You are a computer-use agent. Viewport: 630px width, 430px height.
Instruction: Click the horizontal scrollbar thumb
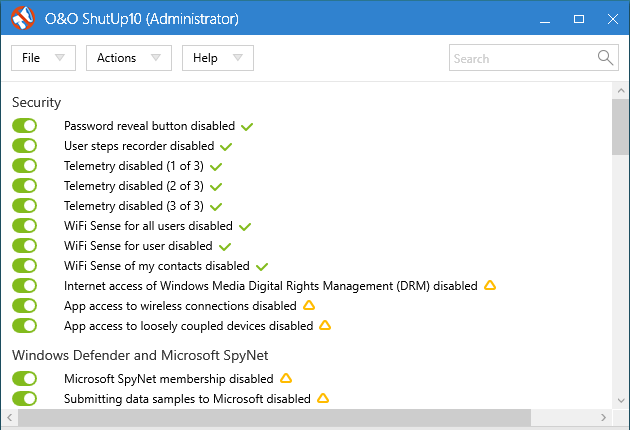coord(274,418)
